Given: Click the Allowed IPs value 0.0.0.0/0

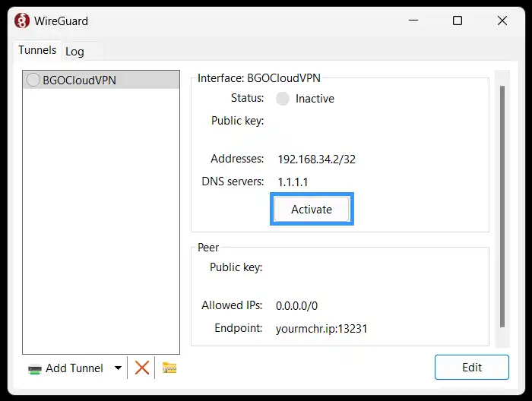Looking at the screenshot, I should point(296,306).
